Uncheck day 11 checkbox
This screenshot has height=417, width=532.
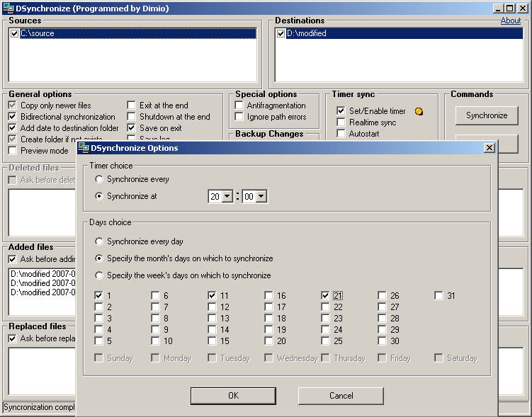tap(212, 296)
